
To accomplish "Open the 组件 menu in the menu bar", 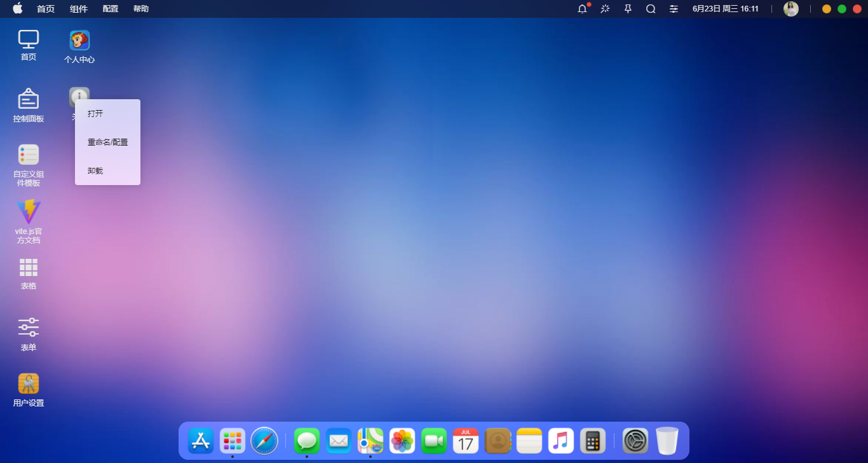I will tap(78, 9).
